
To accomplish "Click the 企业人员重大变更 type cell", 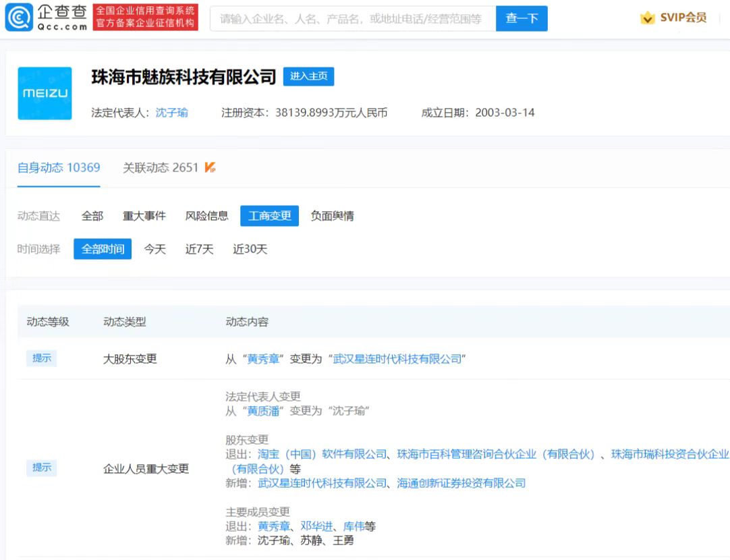I will (146, 469).
